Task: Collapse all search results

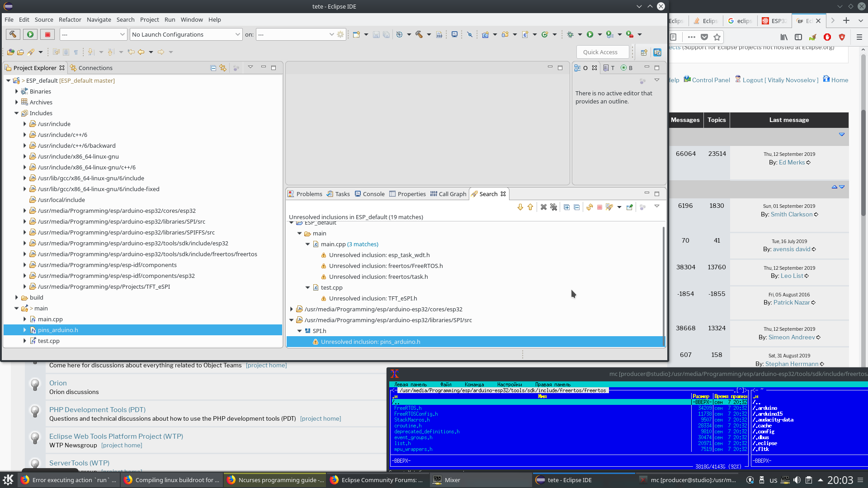Action: pos(576,207)
